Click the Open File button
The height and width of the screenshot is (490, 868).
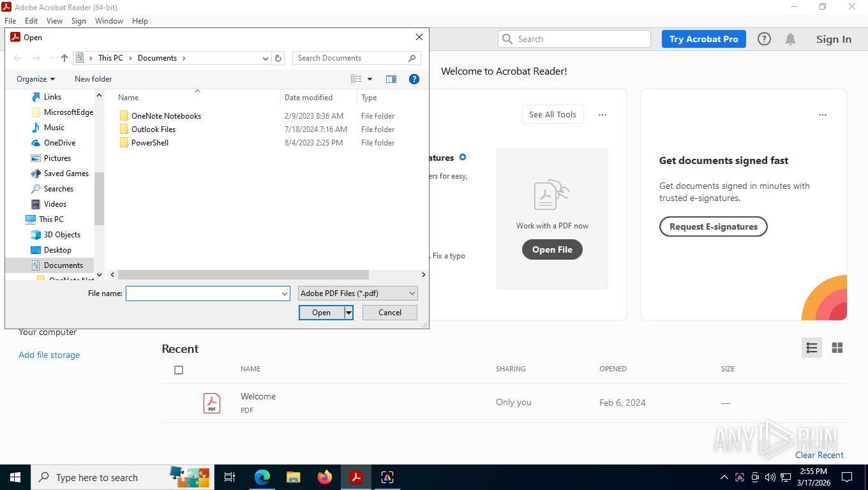[x=552, y=249]
